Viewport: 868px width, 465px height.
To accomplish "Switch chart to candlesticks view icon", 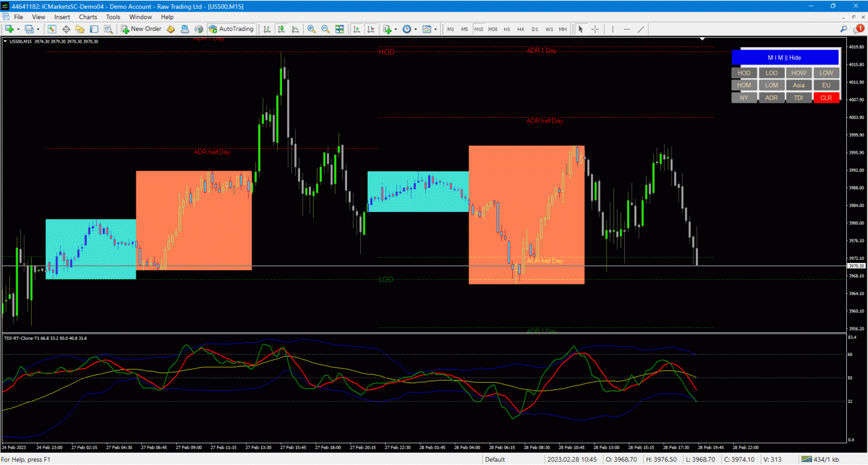I will (281, 29).
